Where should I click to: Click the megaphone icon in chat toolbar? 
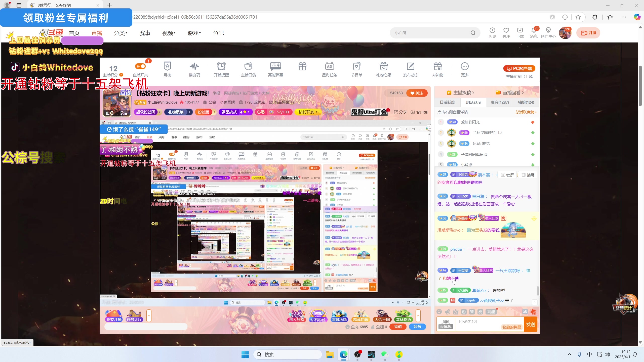click(x=447, y=312)
